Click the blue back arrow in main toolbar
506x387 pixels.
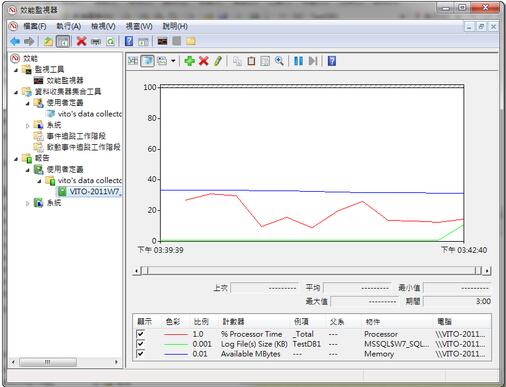coord(15,41)
